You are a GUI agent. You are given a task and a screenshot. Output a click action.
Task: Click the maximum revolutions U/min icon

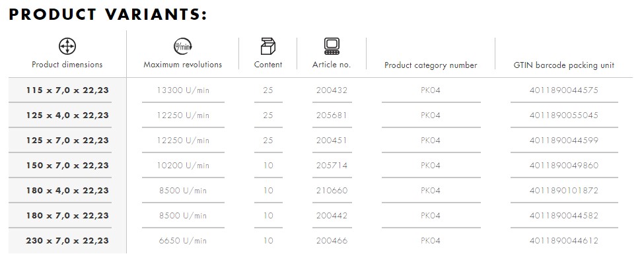(x=183, y=46)
